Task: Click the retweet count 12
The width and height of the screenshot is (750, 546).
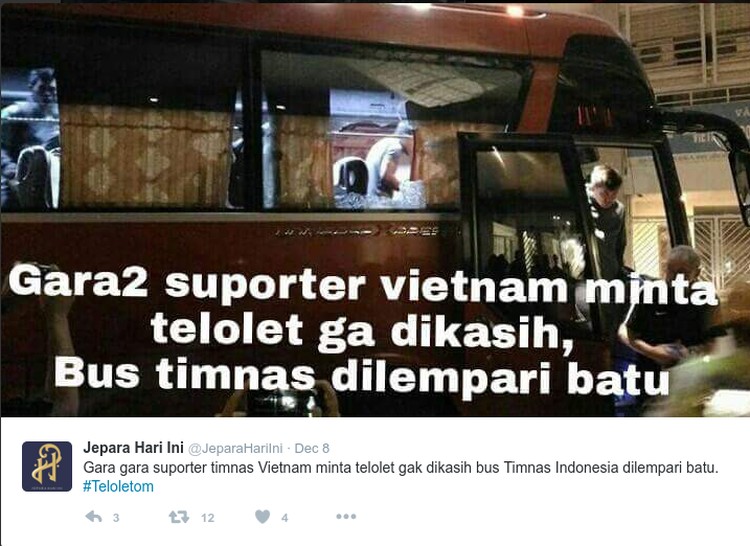Action: click(x=208, y=518)
